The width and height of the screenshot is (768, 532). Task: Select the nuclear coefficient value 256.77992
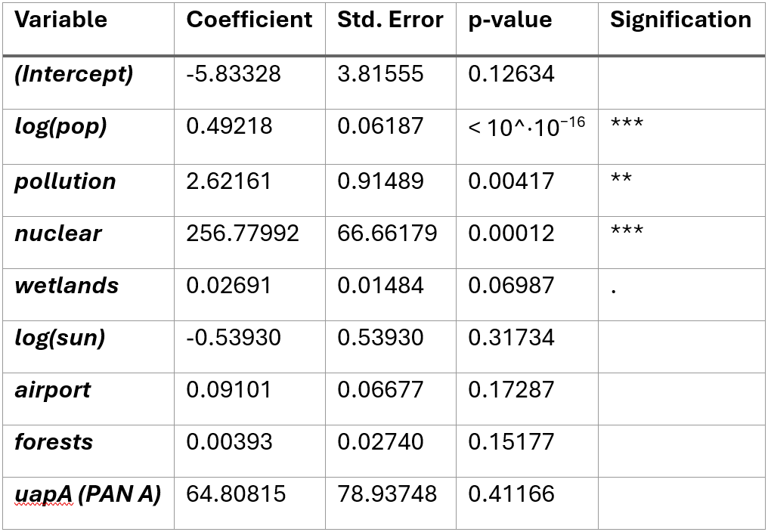click(243, 234)
